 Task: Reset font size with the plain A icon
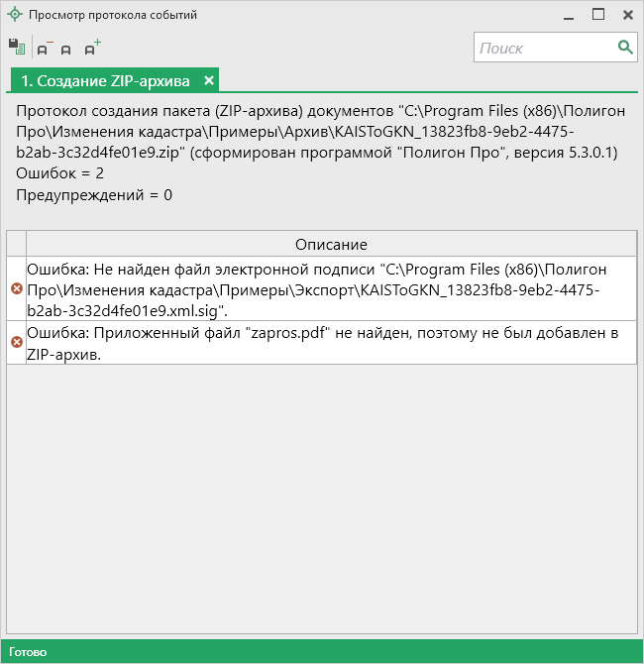pyautogui.click(x=66, y=49)
